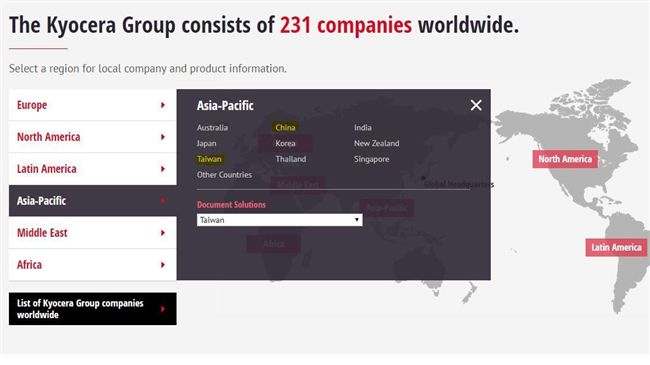The image size is (650, 365).
Task: Click the arrow icon beside North America menu item
Action: tap(163, 137)
